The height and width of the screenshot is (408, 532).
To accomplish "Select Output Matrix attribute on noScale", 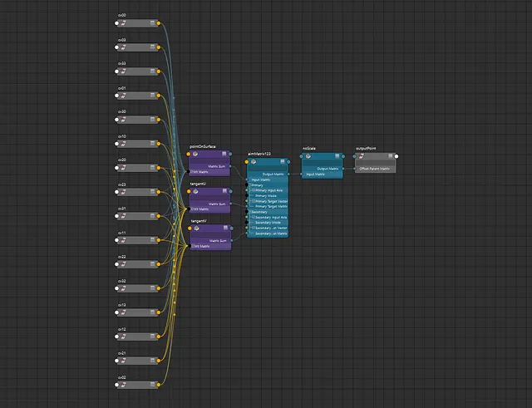I will click(x=327, y=169).
